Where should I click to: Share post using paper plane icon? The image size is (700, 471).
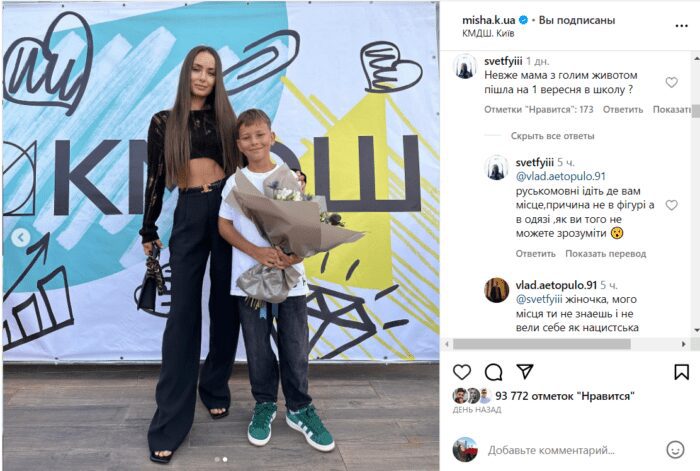click(525, 371)
